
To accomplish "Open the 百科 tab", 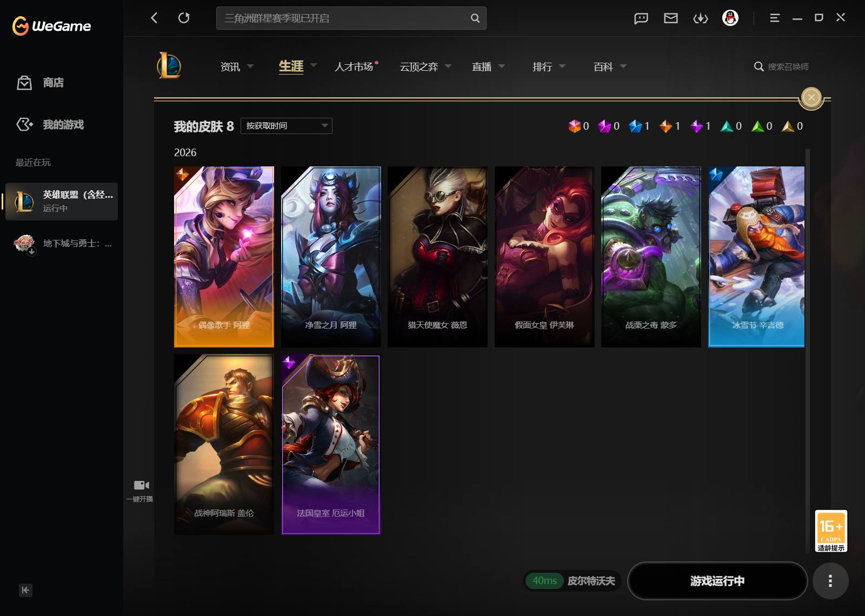I will coord(603,66).
